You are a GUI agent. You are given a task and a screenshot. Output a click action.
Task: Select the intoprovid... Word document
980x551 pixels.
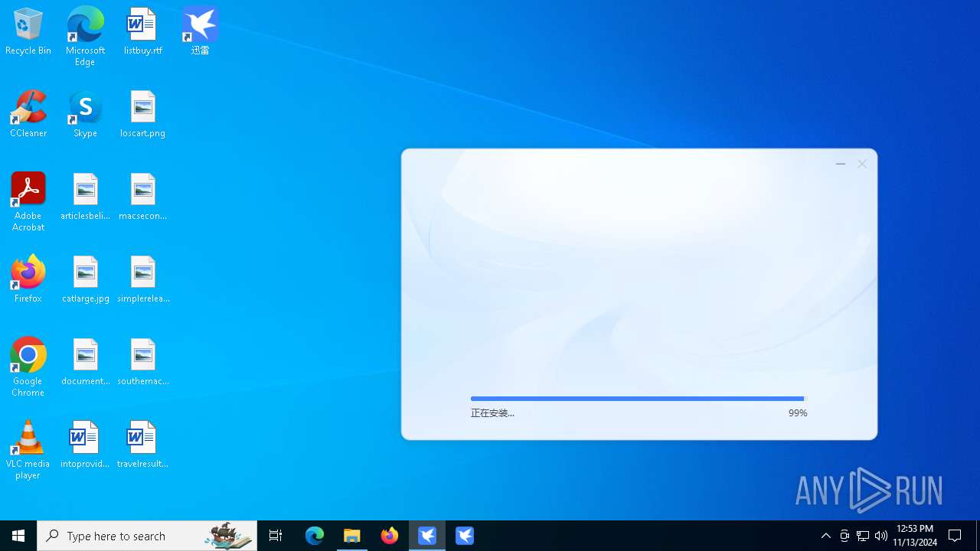[85, 445]
